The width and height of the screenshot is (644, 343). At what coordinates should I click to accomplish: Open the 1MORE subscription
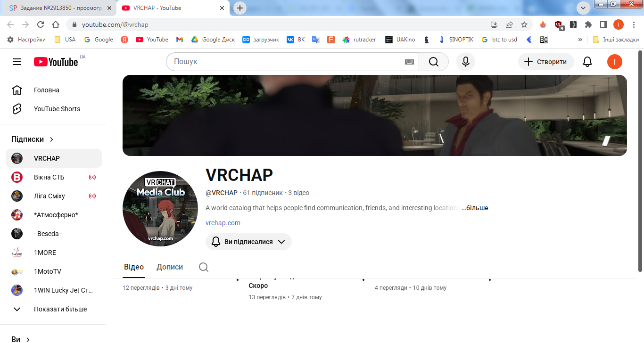54,253
